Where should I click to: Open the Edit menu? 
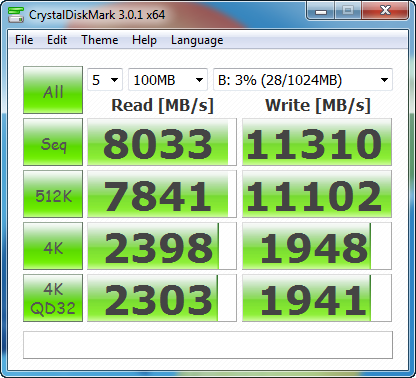[57, 40]
